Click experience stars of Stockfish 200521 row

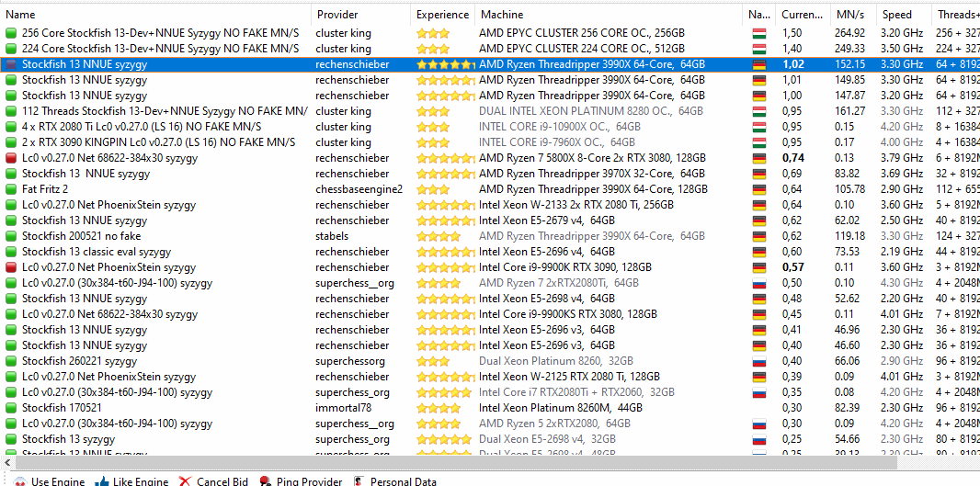coord(439,236)
